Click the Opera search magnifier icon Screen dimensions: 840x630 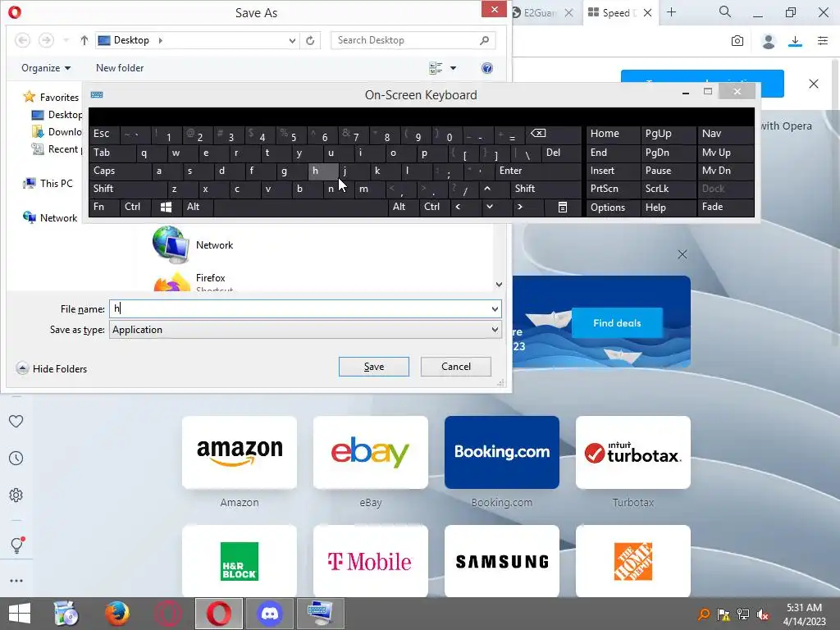[725, 11]
